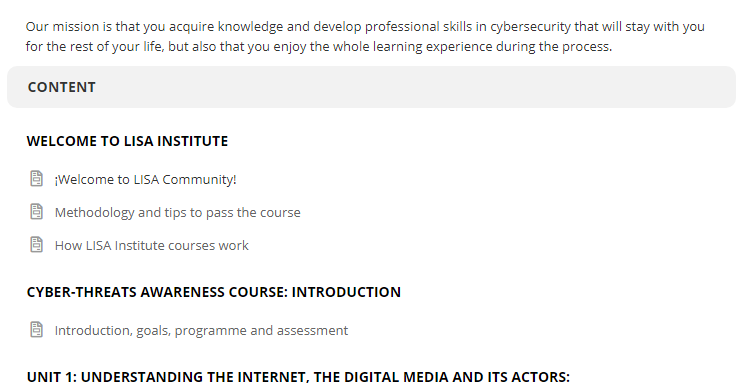Click the line starting for the rest of your life

[319, 47]
